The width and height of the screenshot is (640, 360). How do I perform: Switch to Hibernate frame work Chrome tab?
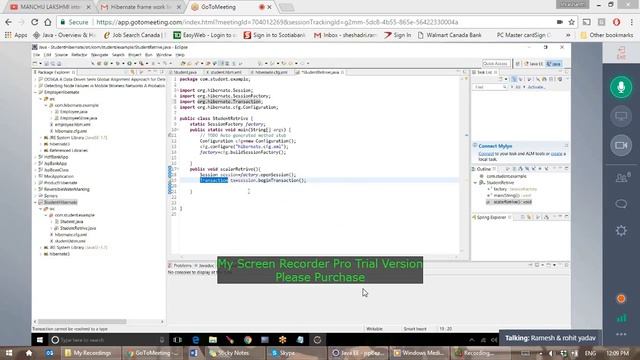click(x=140, y=7)
